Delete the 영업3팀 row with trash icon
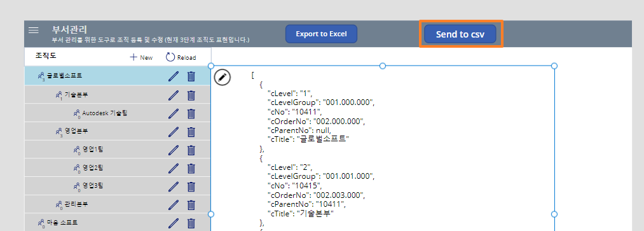The image size is (644, 231). pos(191,186)
